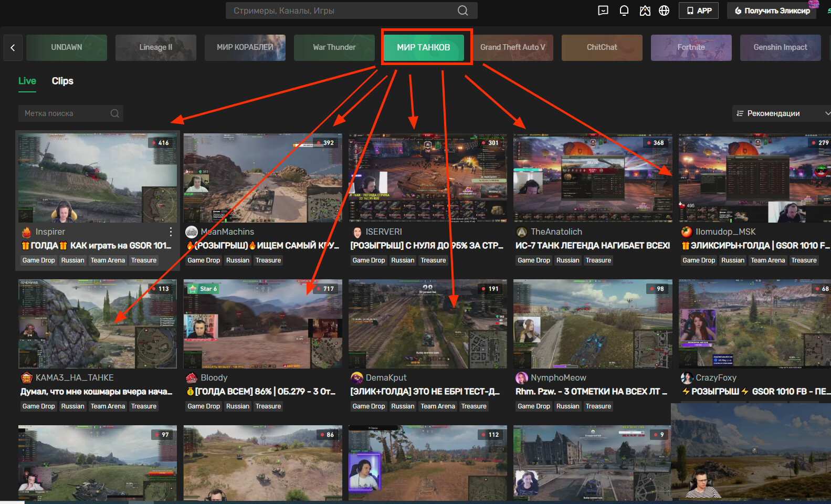Click KAMA3_HA_TAHKE channel avatar
The height and width of the screenshot is (504, 831).
click(27, 377)
